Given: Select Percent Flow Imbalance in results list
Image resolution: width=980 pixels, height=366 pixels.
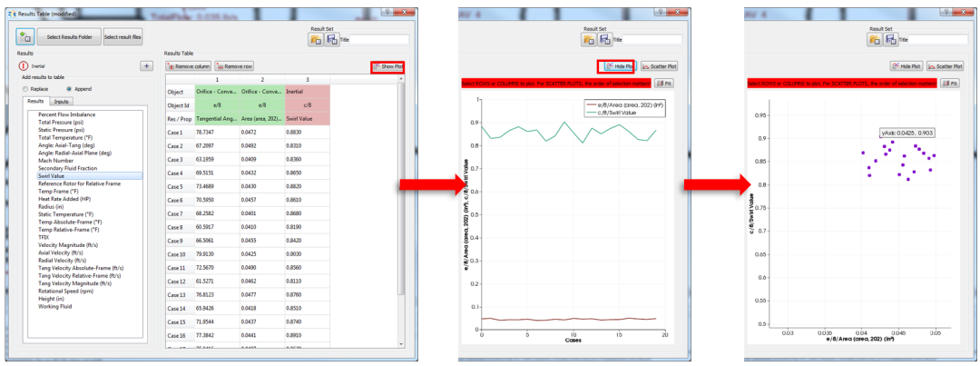Looking at the screenshot, I should tap(67, 114).
